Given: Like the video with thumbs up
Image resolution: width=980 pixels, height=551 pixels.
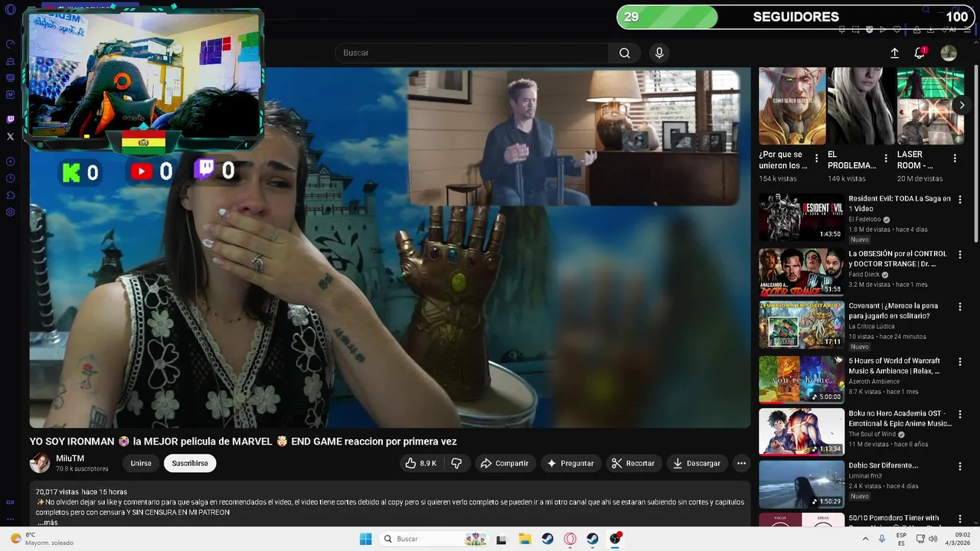Looking at the screenshot, I should tap(420, 463).
